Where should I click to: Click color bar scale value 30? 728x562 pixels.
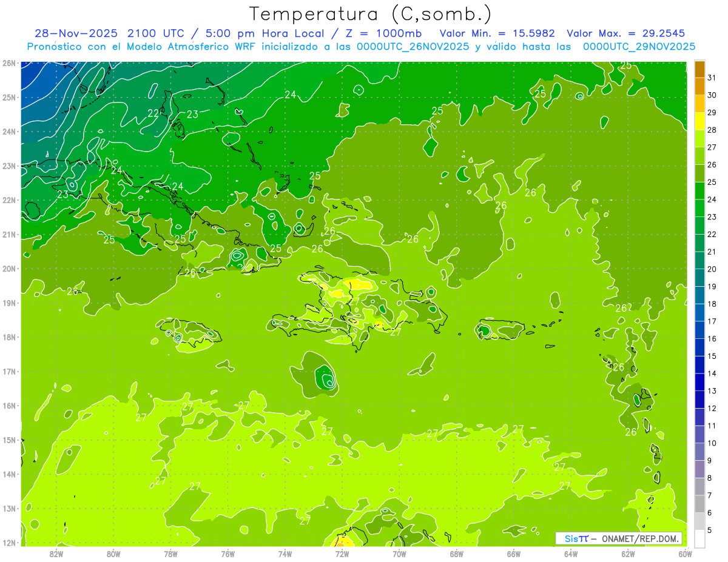(x=712, y=95)
